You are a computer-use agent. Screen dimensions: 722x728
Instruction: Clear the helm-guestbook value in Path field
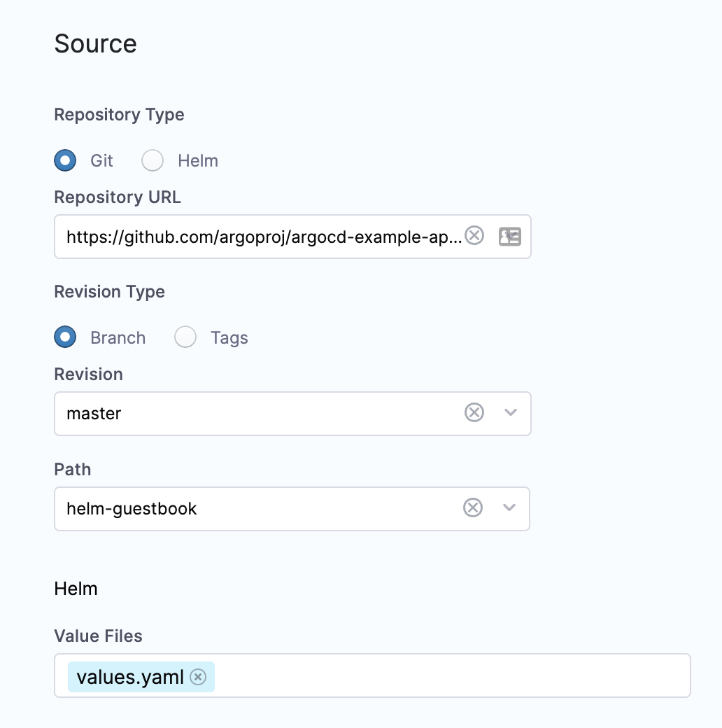click(472, 508)
